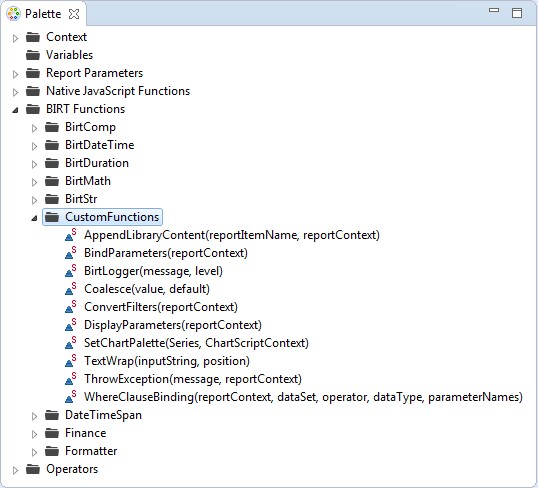Click the DateTimeSpan folder icon
Image resolution: width=538 pixels, height=488 pixels.
[52, 415]
